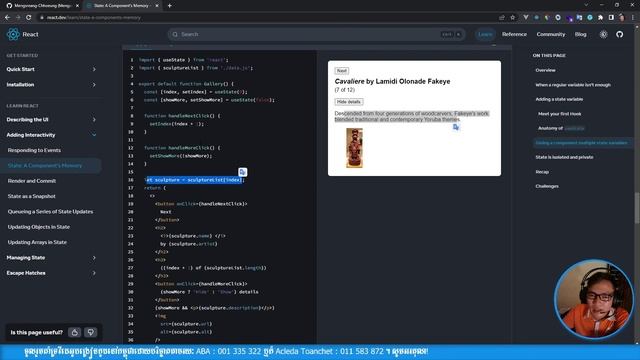
Task: Click the translate popup icon above code line 16
Action: [x=242, y=172]
